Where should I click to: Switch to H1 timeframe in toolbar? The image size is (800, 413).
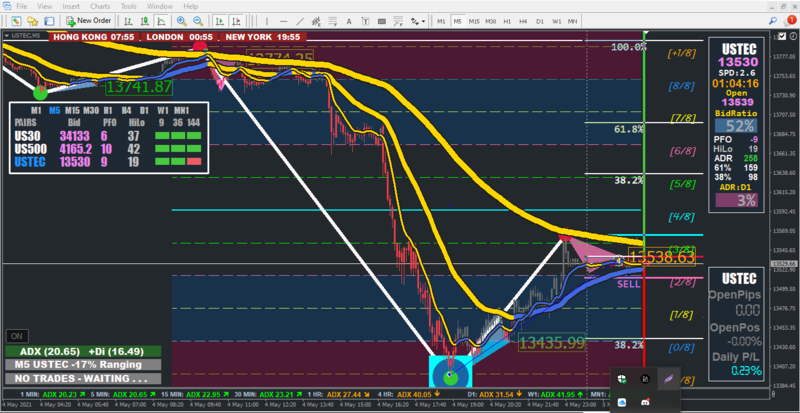tap(507, 21)
